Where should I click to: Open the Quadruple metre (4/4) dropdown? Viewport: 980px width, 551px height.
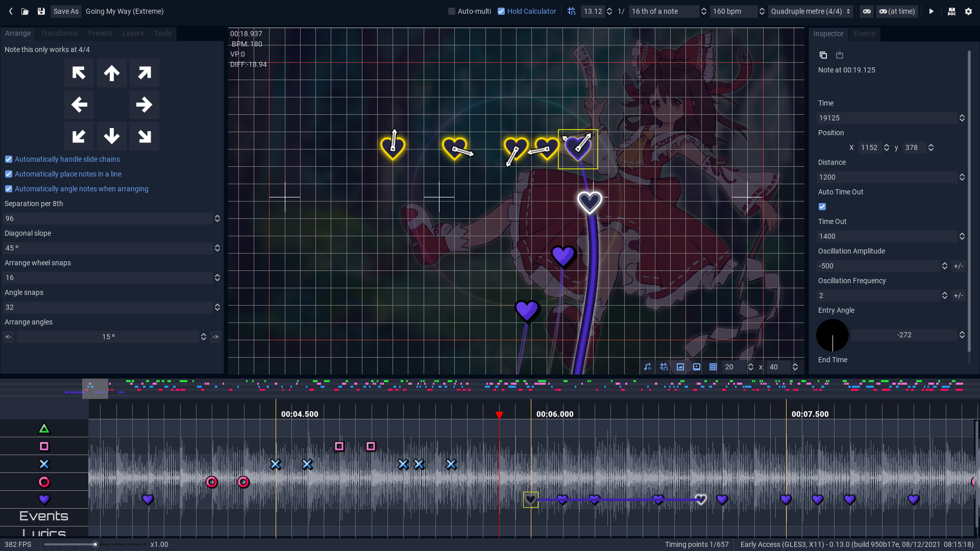[811, 11]
